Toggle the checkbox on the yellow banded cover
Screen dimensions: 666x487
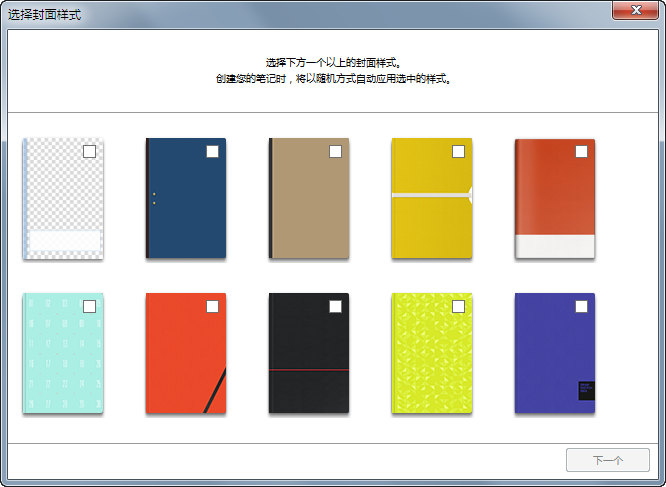458,151
